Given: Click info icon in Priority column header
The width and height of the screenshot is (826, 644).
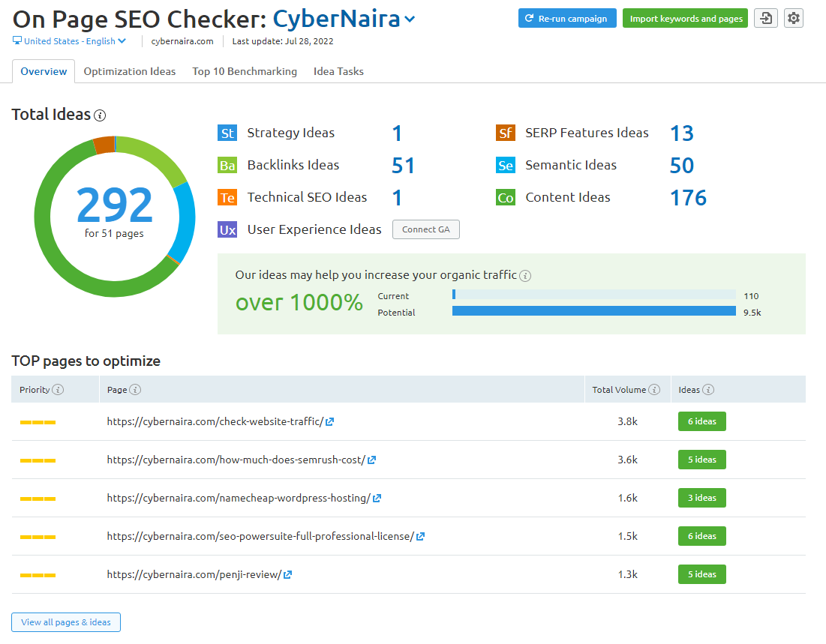Looking at the screenshot, I should point(58,390).
